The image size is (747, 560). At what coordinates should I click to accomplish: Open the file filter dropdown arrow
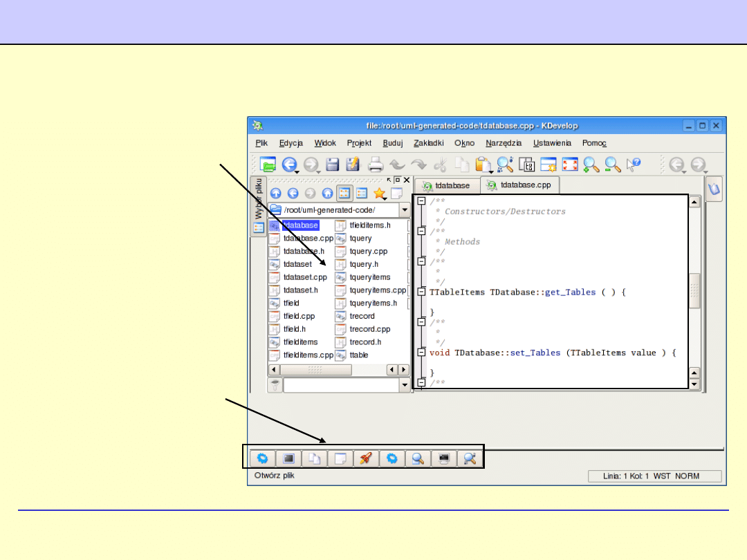coord(405,386)
